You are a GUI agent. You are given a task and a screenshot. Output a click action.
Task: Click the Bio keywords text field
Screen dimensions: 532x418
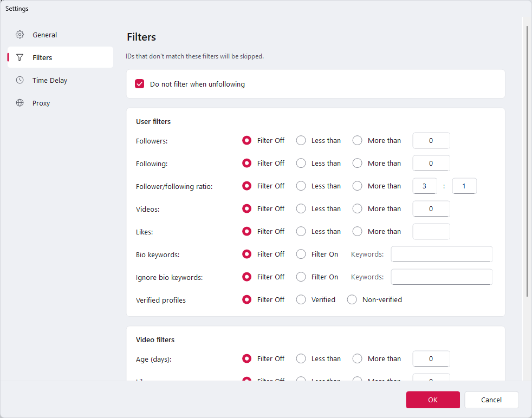(442, 254)
